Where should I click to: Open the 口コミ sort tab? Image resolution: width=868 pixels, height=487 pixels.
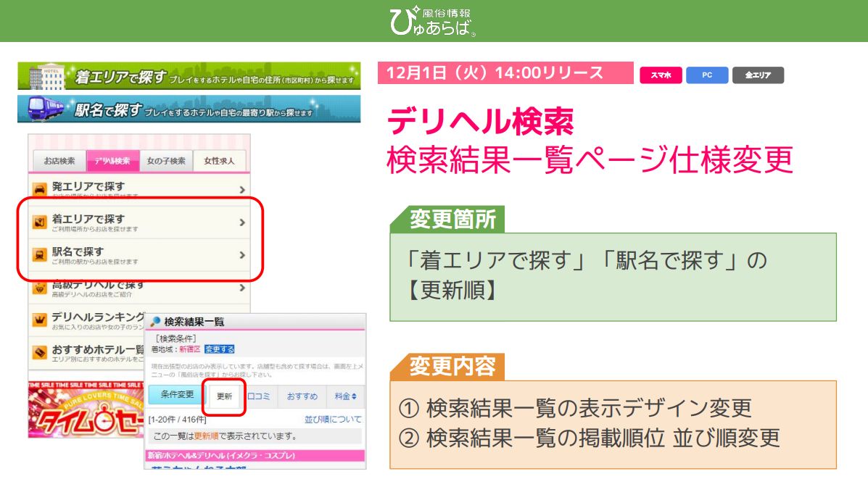point(258,394)
